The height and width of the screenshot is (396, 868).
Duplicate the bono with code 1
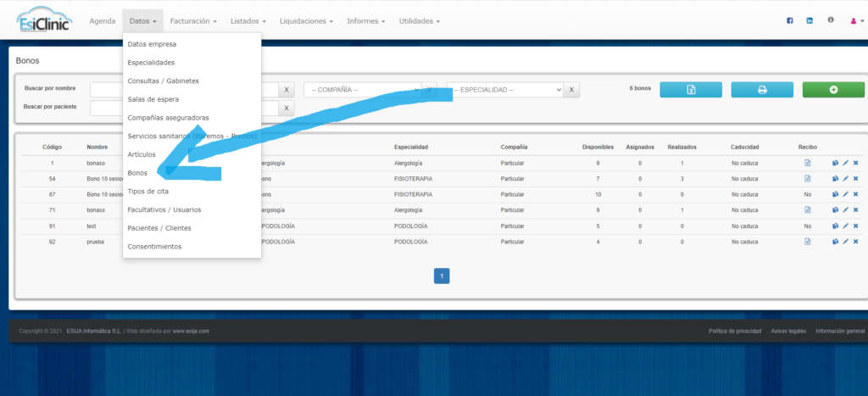click(x=835, y=164)
